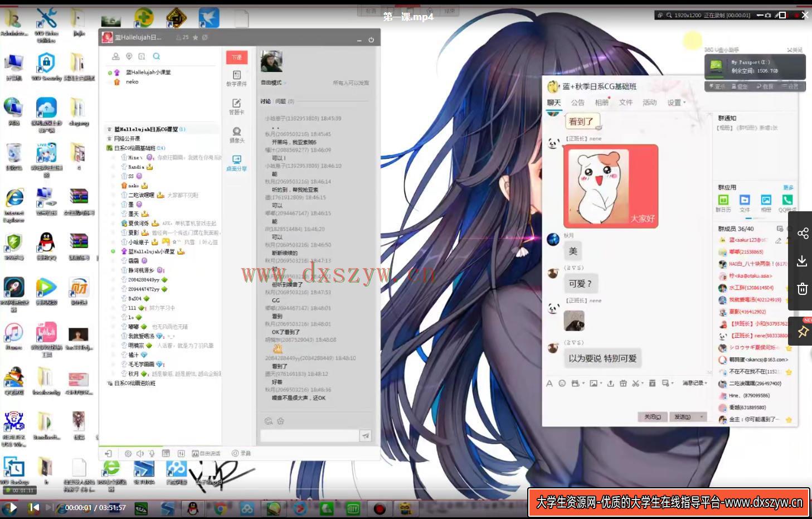This screenshot has width=812, height=519.
Task: Open the gift icon in QQ chat toolbar
Action: pyautogui.click(x=623, y=383)
